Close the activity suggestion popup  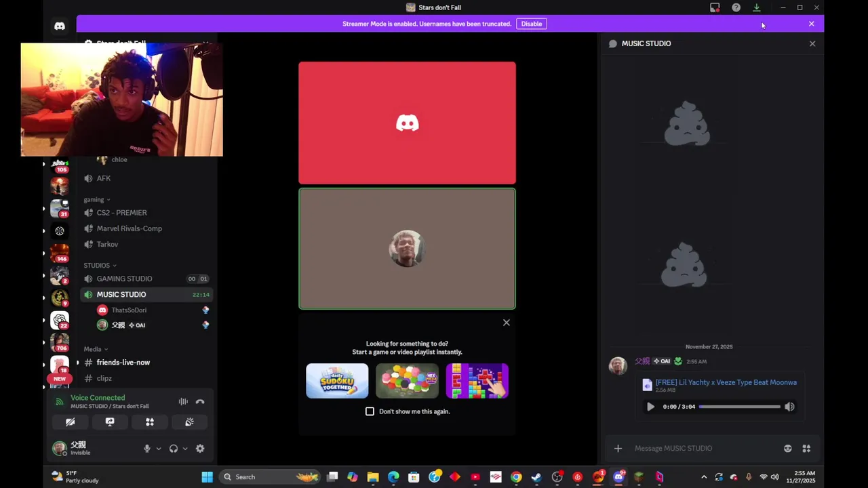506,323
